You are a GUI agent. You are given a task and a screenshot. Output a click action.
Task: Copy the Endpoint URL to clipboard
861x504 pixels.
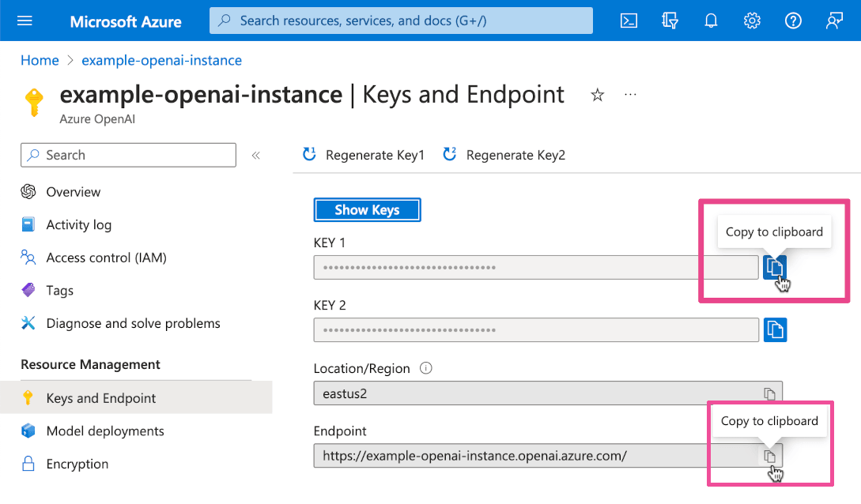(769, 456)
